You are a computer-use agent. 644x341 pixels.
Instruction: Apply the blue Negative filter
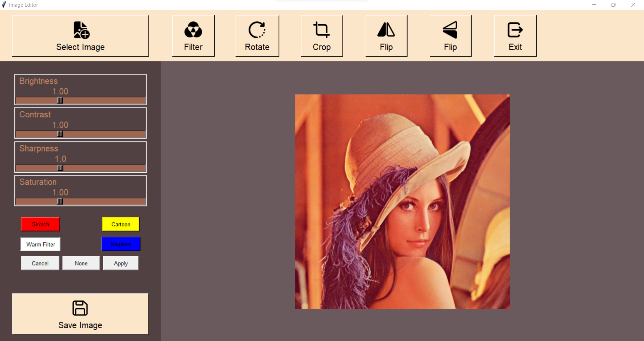tap(121, 244)
